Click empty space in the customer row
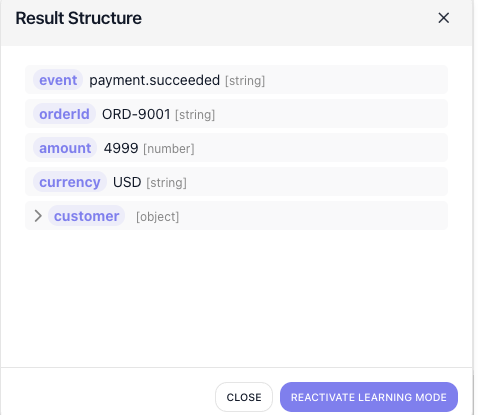478x415 pixels. pyautogui.click(x=313, y=216)
